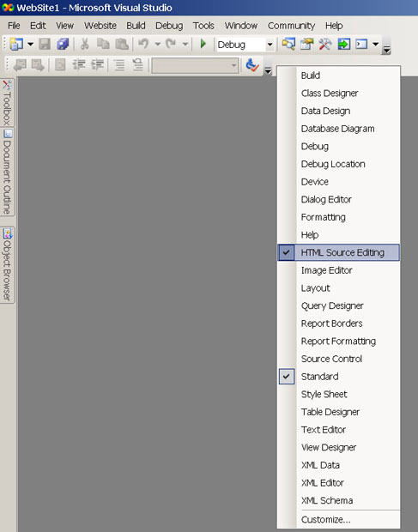Open the Community menu
Screen dimensions: 418x532
pos(291,26)
